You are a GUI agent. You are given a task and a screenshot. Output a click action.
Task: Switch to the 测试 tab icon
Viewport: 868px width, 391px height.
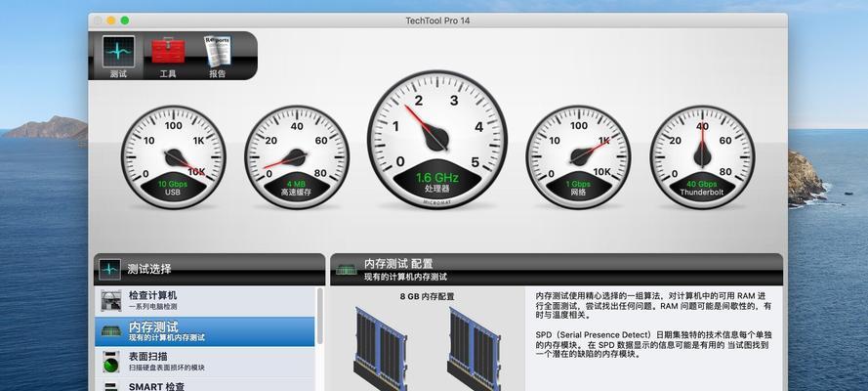pyautogui.click(x=118, y=56)
